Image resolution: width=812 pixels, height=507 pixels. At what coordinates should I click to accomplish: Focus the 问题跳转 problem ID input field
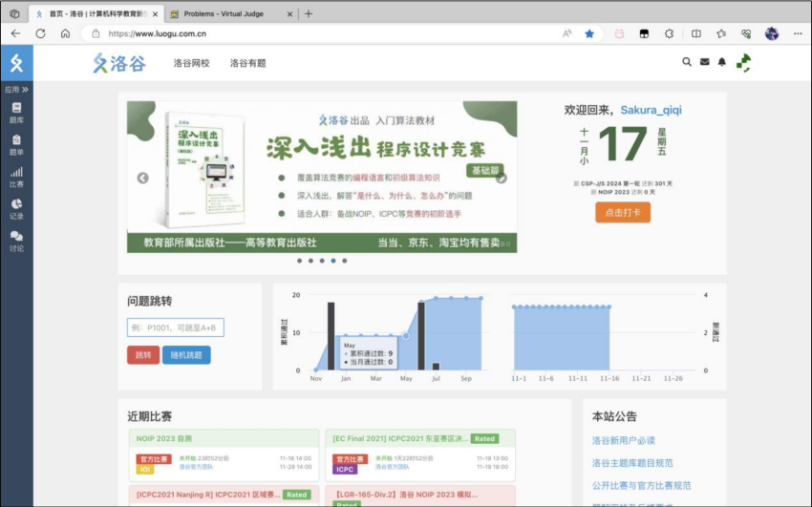pos(176,327)
